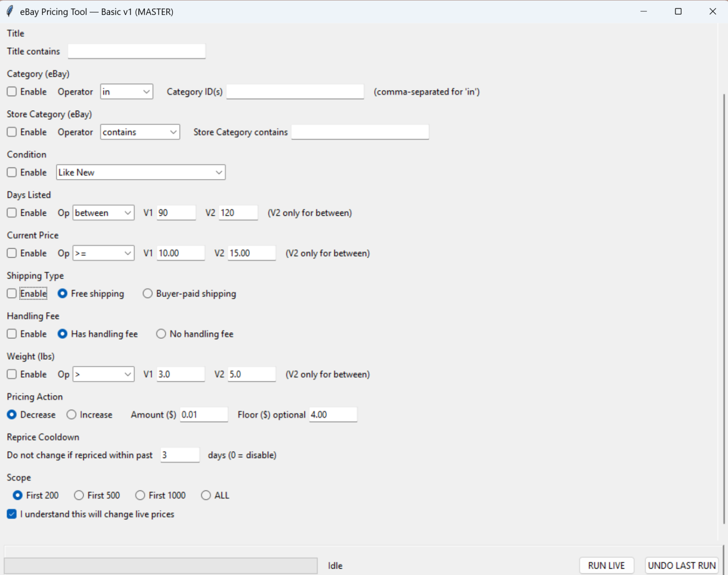The width and height of the screenshot is (728, 575).
Task: Click Current Price V1 field showing 10.00
Action: 181,253
